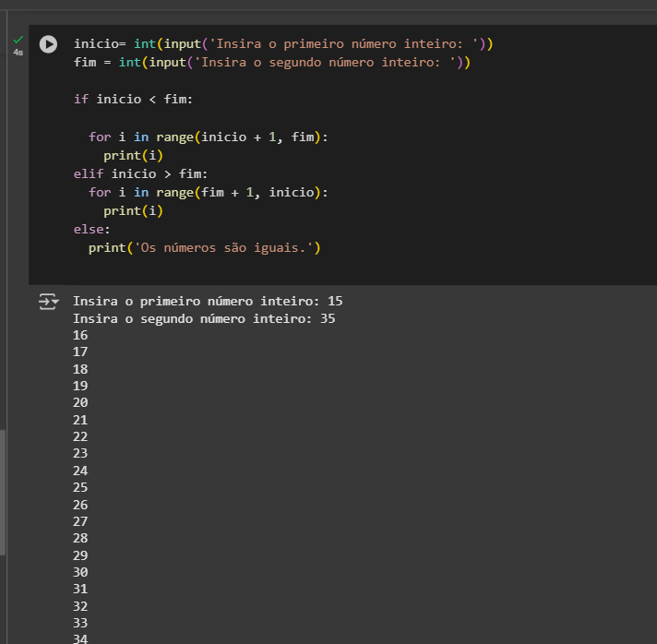Click output value 18
This screenshot has width=657, height=644.
pyautogui.click(x=80, y=369)
